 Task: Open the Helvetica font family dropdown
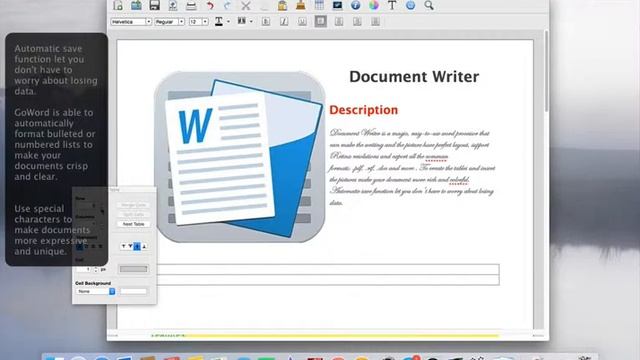(131, 22)
